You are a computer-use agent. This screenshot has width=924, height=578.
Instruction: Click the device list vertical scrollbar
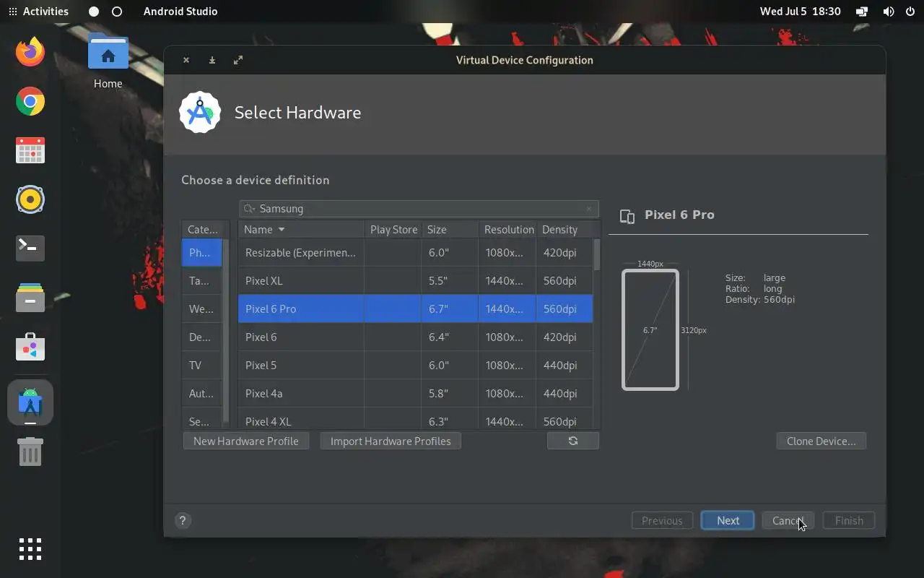[597, 254]
